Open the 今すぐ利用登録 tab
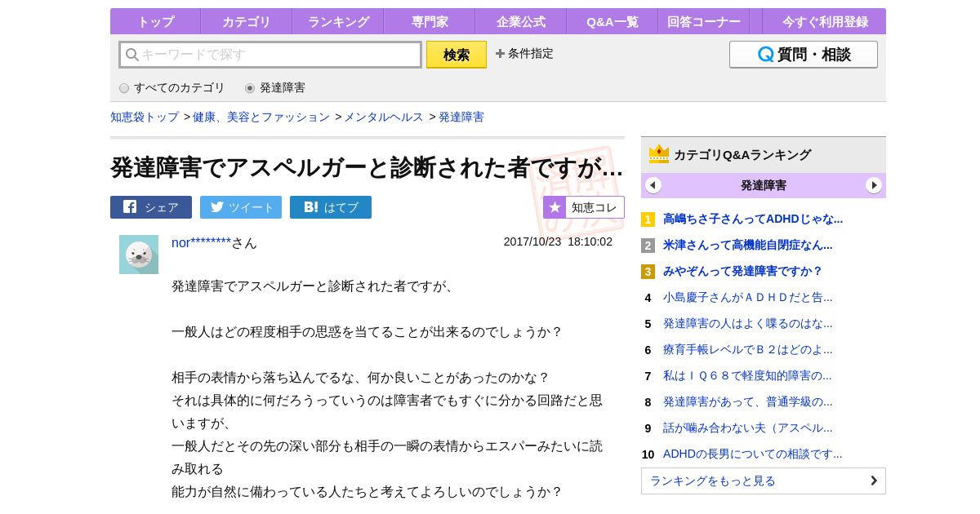The width and height of the screenshot is (980, 514). pyautogui.click(x=825, y=21)
